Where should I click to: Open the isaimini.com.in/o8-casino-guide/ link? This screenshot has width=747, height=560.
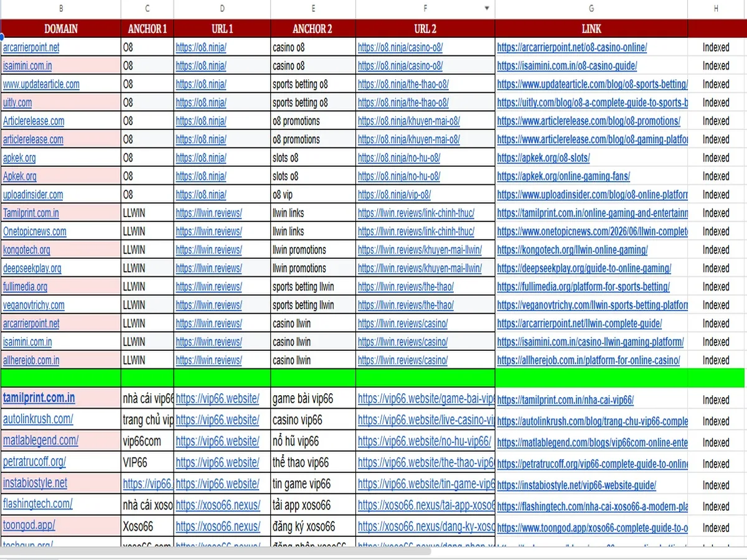[x=567, y=66]
